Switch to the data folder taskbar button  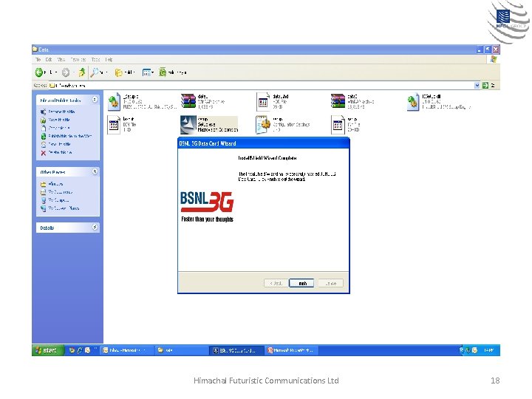[182, 350]
